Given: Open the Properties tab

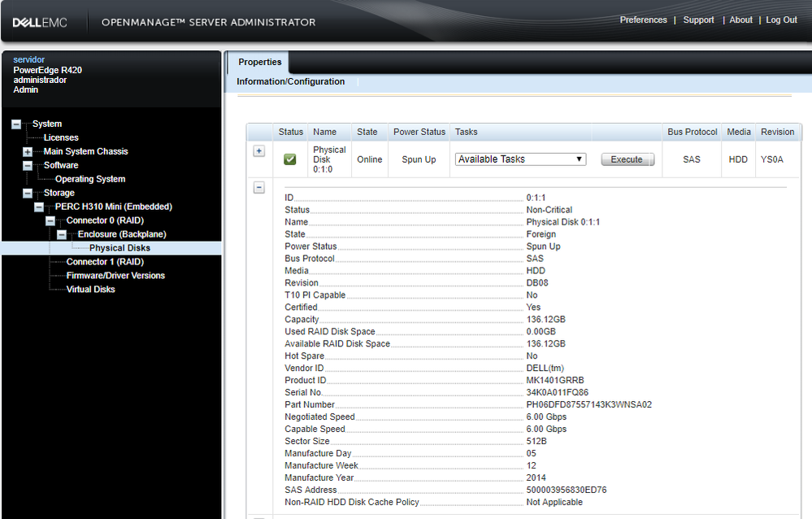Looking at the screenshot, I should [x=260, y=62].
